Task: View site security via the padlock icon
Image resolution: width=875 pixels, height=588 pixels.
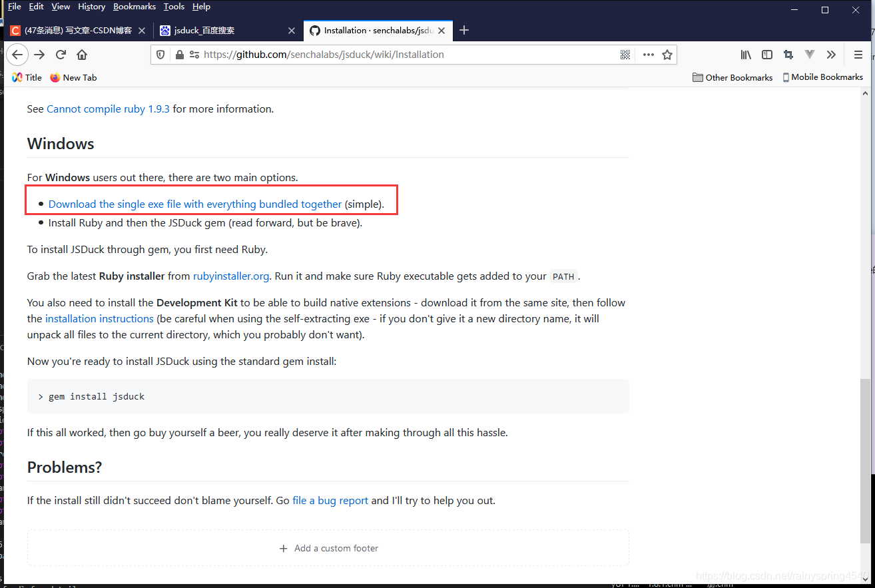Action: (x=179, y=55)
